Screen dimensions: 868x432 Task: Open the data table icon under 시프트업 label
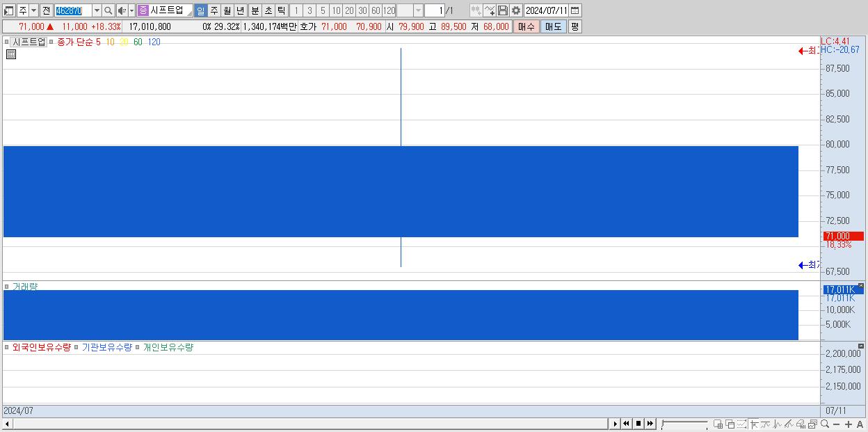pyautogui.click(x=11, y=54)
